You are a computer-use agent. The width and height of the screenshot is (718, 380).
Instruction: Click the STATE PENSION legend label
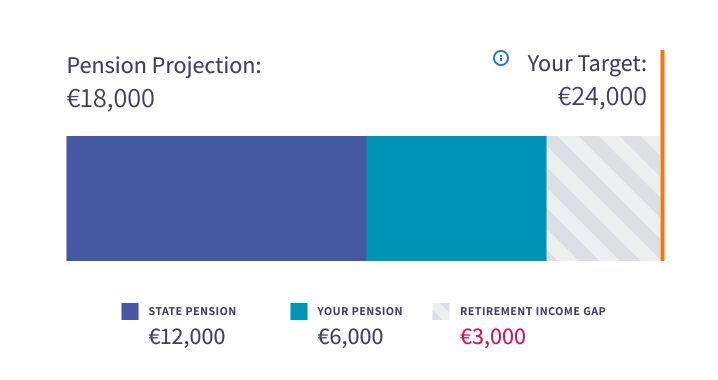pos(192,311)
